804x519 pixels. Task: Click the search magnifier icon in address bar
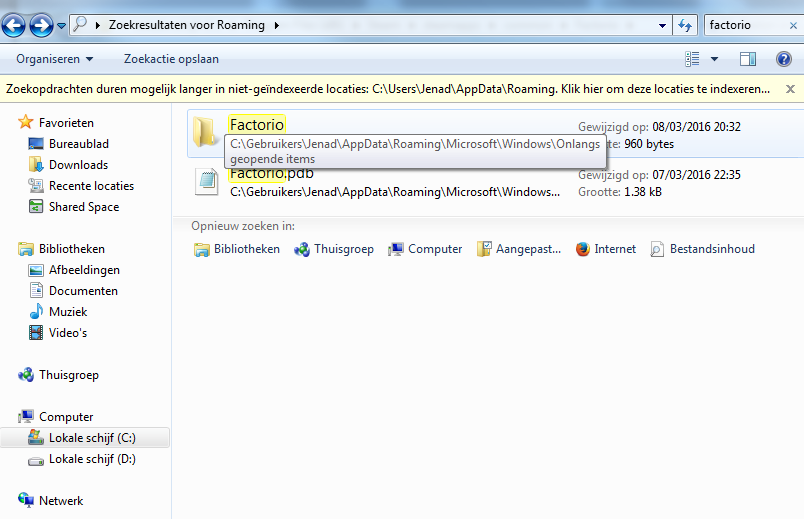coord(80,24)
